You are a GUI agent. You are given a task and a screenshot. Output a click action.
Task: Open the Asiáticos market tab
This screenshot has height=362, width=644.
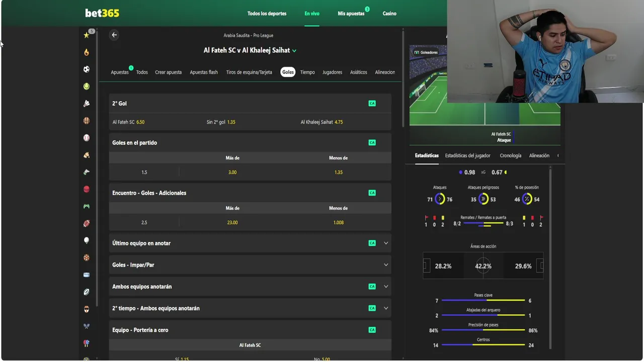pos(359,72)
